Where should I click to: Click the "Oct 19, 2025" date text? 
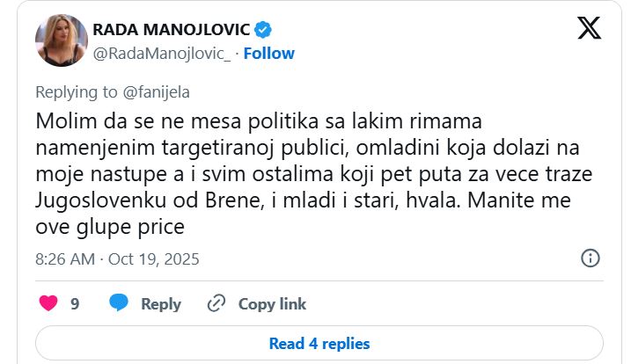pyautogui.click(x=155, y=259)
